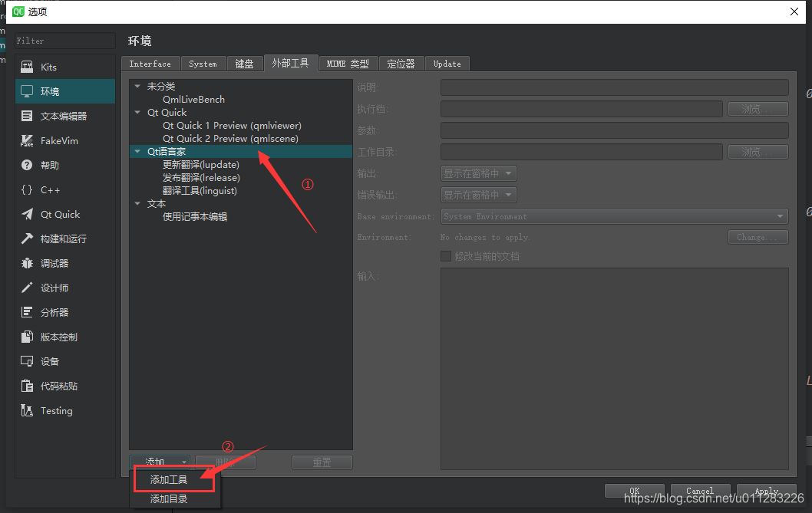The image size is (812, 513).
Task: Click the Cancel button
Action: pos(700,490)
